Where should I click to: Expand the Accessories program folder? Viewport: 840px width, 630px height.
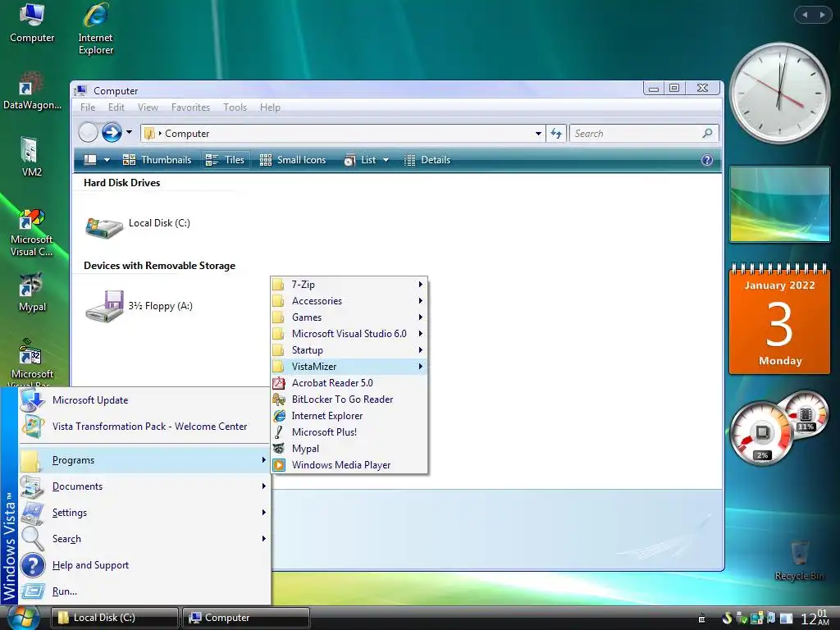[349, 301]
